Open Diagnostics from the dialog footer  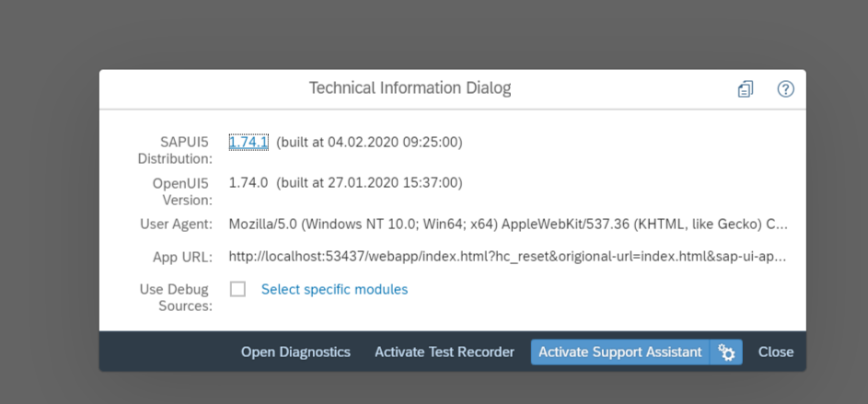(295, 352)
